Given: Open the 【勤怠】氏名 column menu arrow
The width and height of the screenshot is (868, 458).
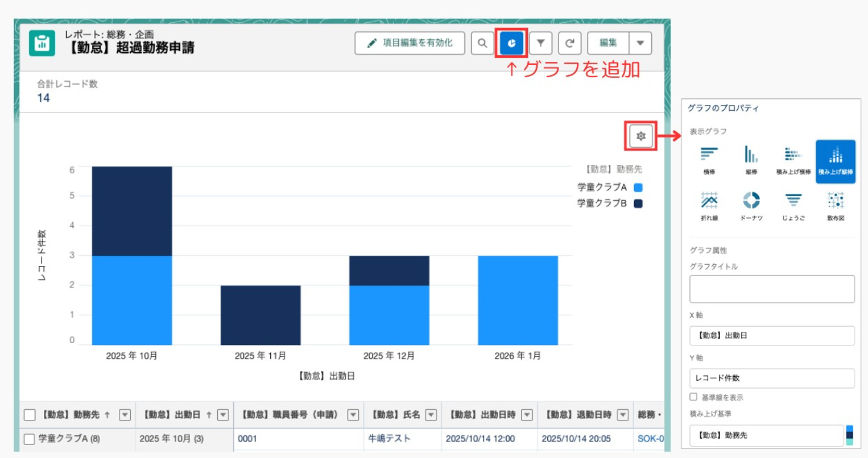Looking at the screenshot, I should click(x=431, y=415).
